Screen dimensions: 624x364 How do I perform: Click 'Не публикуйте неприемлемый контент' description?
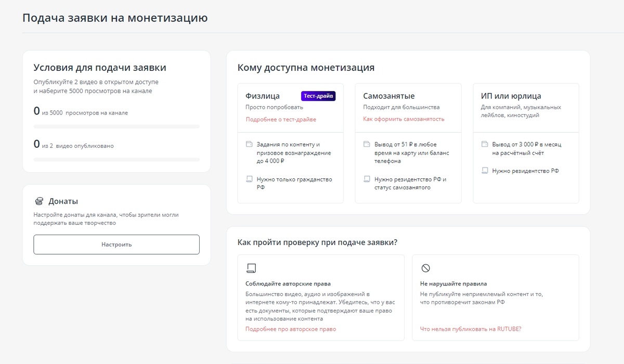482,298
